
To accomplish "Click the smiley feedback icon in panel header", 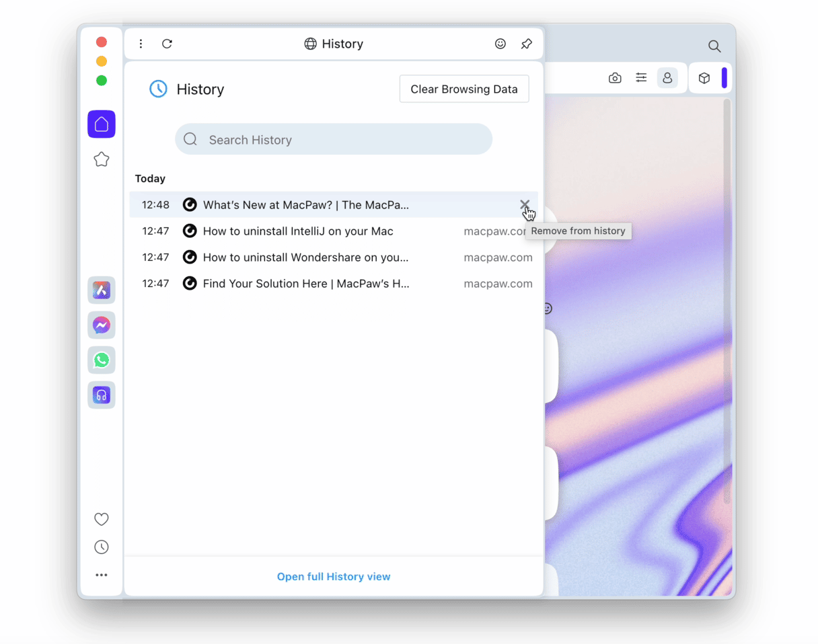I will click(x=500, y=44).
